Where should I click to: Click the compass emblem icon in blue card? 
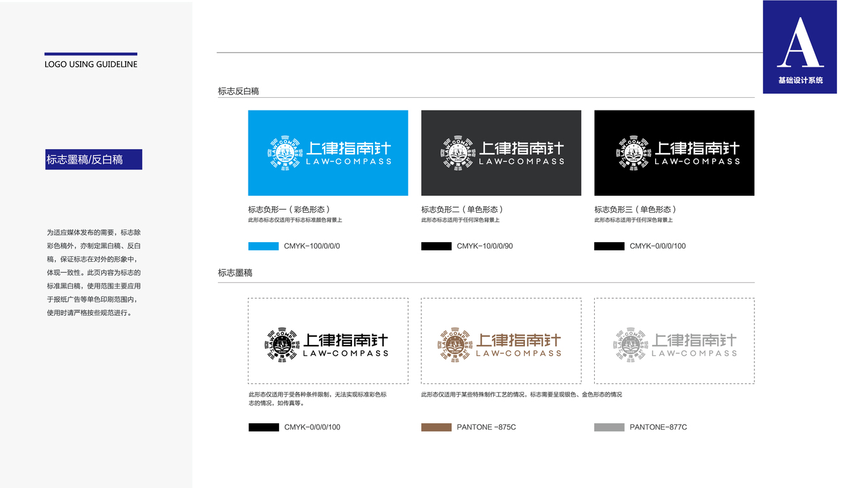283,152
